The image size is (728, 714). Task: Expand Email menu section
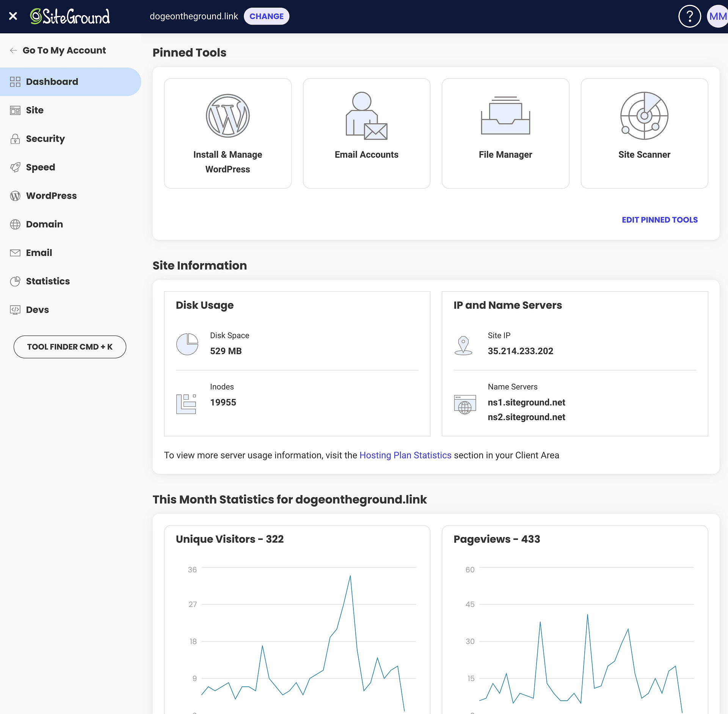click(x=38, y=253)
